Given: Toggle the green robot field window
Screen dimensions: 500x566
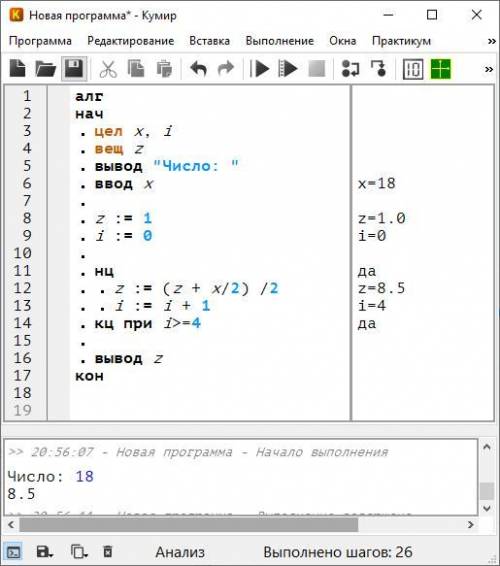Looking at the screenshot, I should 440,69.
